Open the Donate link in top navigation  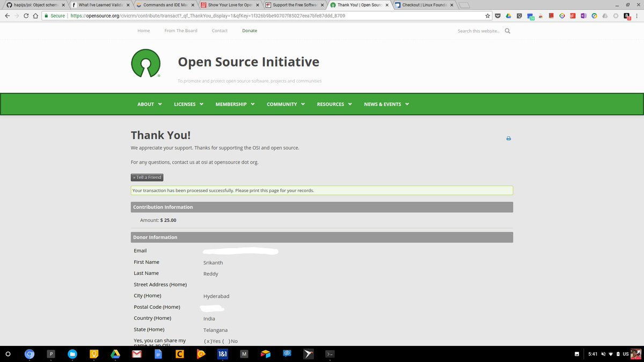[250, 31]
